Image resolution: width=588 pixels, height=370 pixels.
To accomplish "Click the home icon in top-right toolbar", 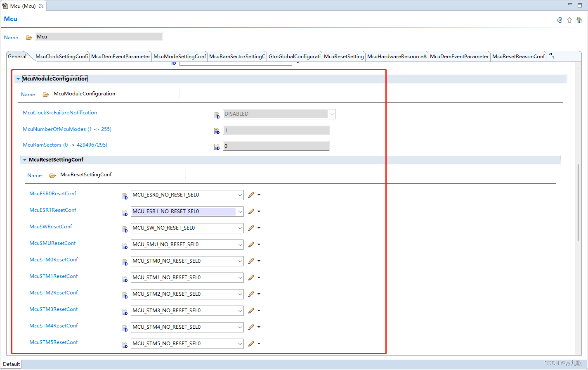I will tap(579, 20).
